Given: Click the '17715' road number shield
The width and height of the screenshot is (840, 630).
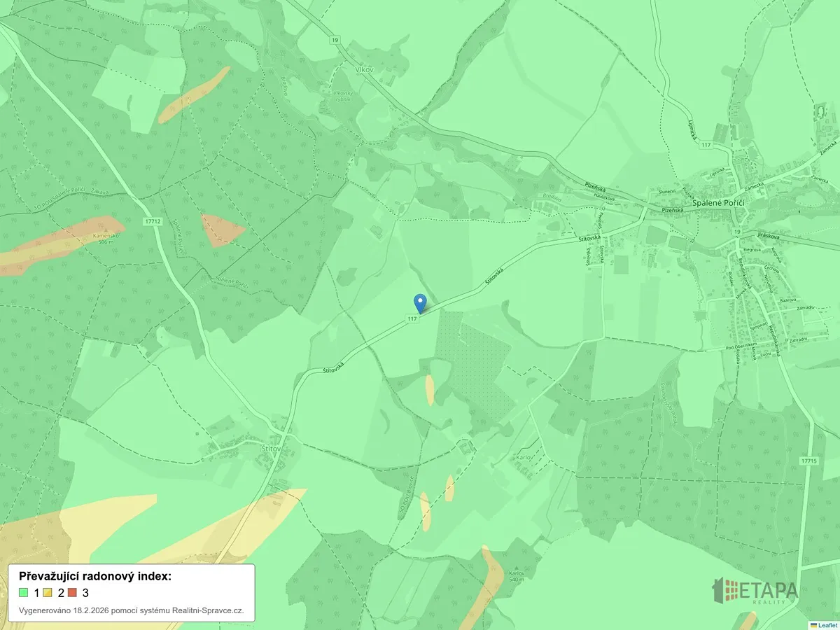Looking at the screenshot, I should [x=808, y=461].
